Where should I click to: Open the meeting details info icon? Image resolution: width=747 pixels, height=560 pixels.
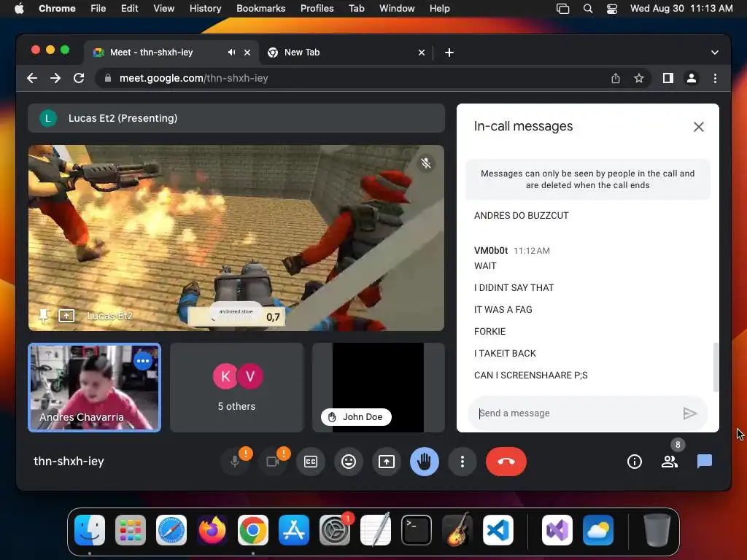click(635, 462)
